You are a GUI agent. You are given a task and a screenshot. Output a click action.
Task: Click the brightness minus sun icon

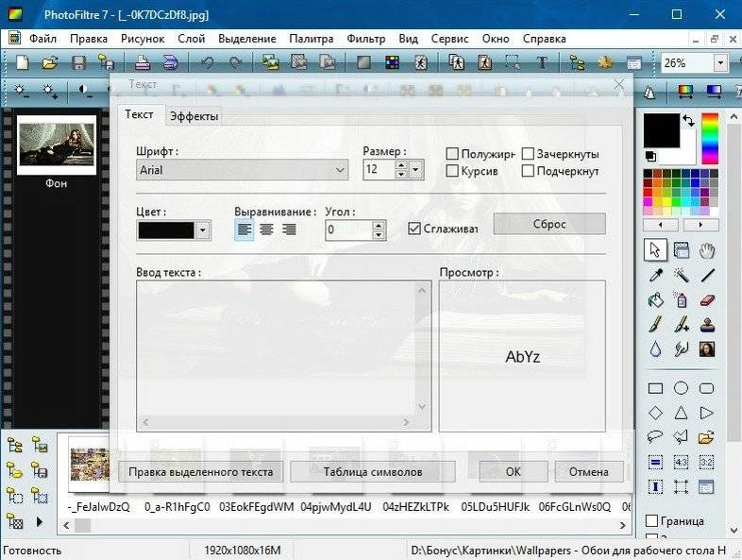(22, 91)
